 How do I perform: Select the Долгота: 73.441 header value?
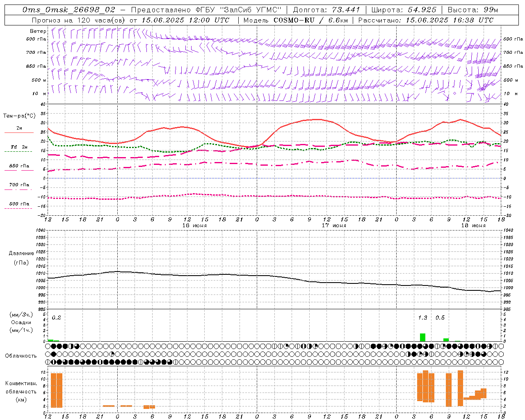coord(326,10)
